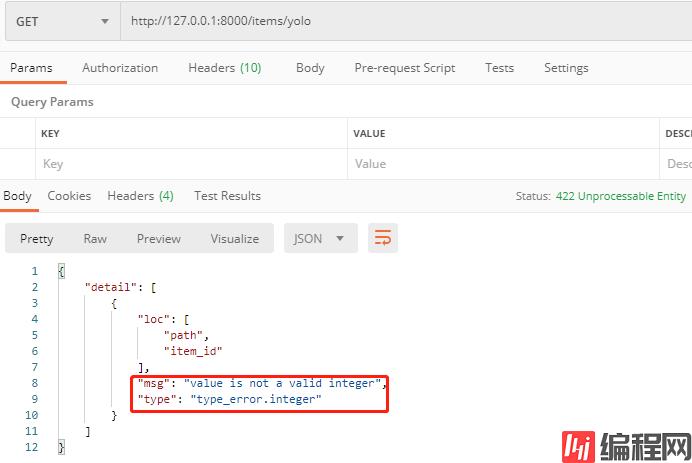The width and height of the screenshot is (692, 463).
Task: Switch to Raw response view
Action: tap(95, 239)
